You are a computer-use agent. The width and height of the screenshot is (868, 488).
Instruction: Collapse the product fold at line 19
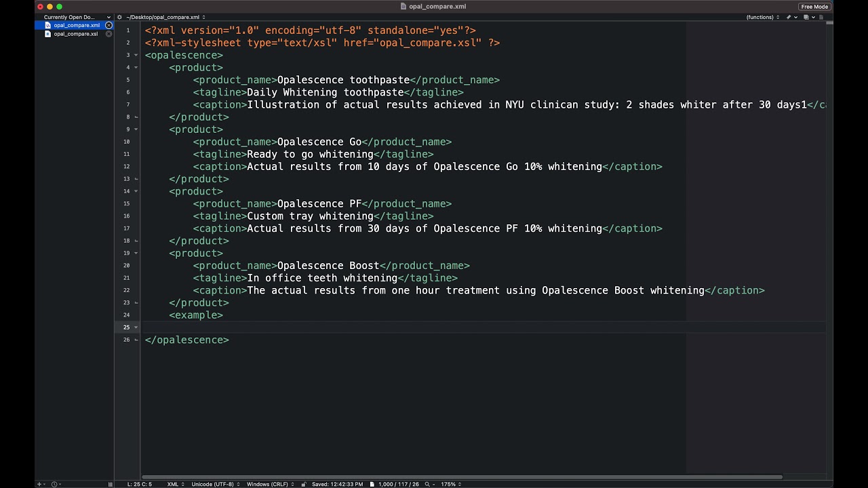pyautogui.click(x=136, y=253)
